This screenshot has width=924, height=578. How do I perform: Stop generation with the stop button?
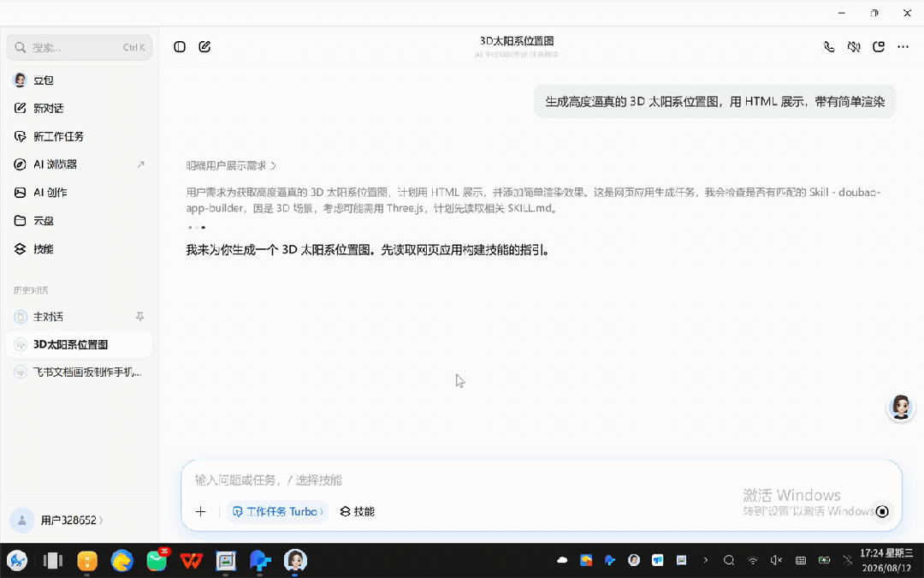(882, 511)
